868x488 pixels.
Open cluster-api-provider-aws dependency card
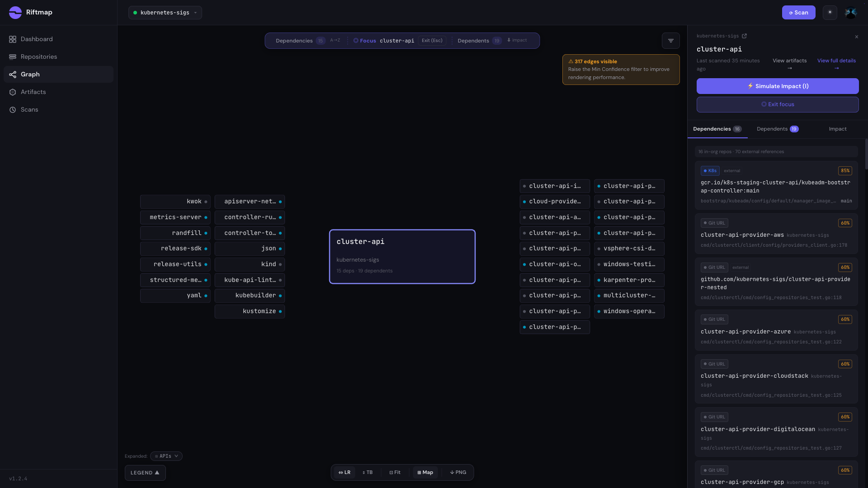pos(776,234)
